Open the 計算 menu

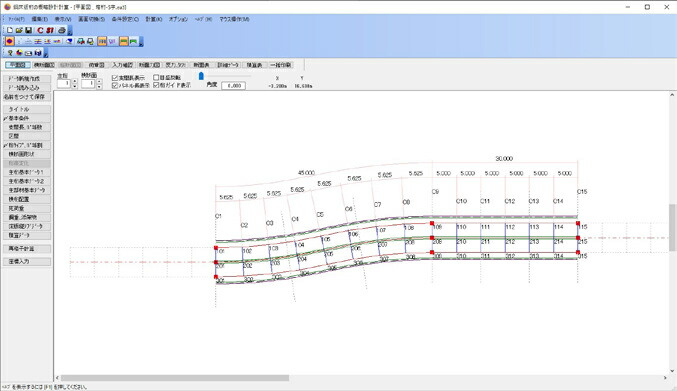pos(154,19)
